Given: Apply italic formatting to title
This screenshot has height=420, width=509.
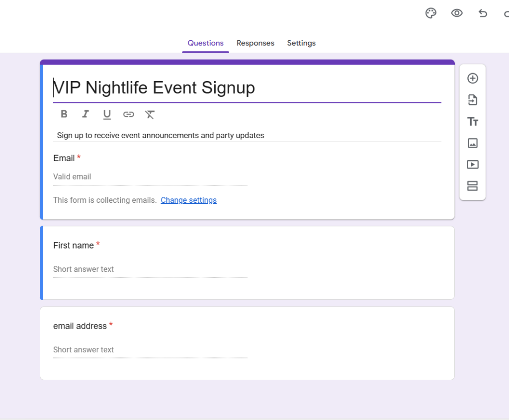Looking at the screenshot, I should click(x=85, y=114).
